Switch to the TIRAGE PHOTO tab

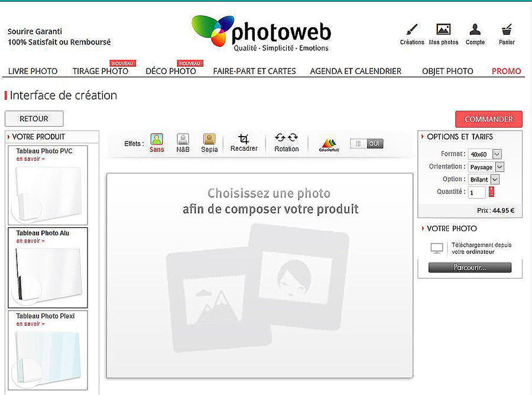100,71
